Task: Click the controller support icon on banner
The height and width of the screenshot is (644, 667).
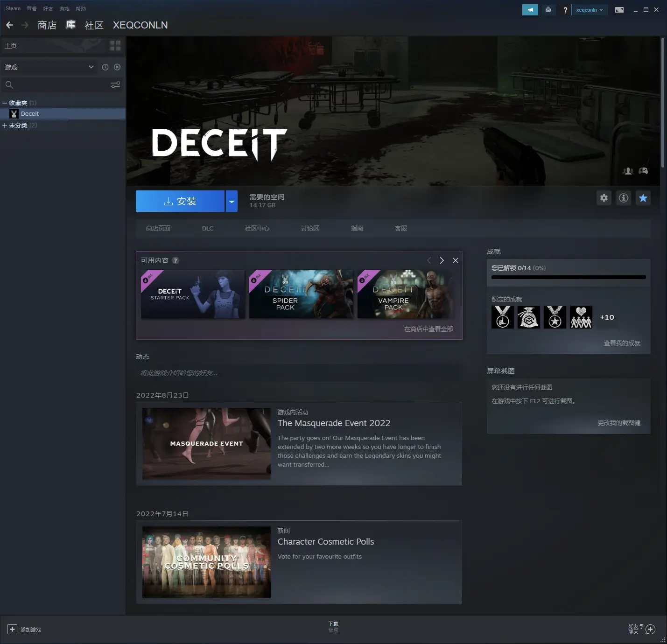Action: click(x=643, y=171)
